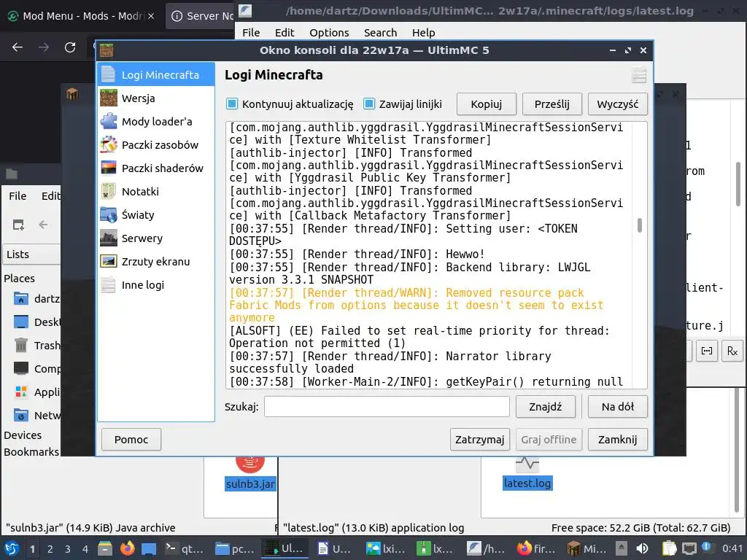Select Applications entry in Places
The image size is (747, 560).
click(x=36, y=392)
